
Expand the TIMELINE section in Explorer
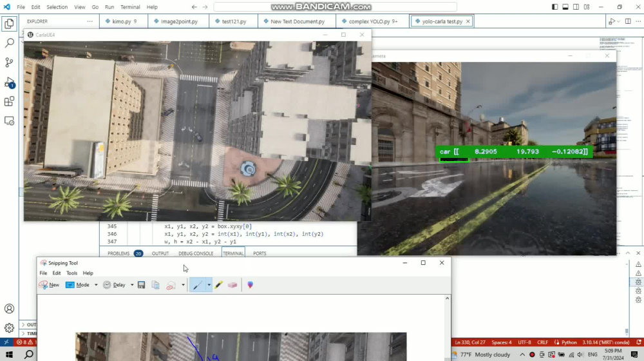pos(28,333)
